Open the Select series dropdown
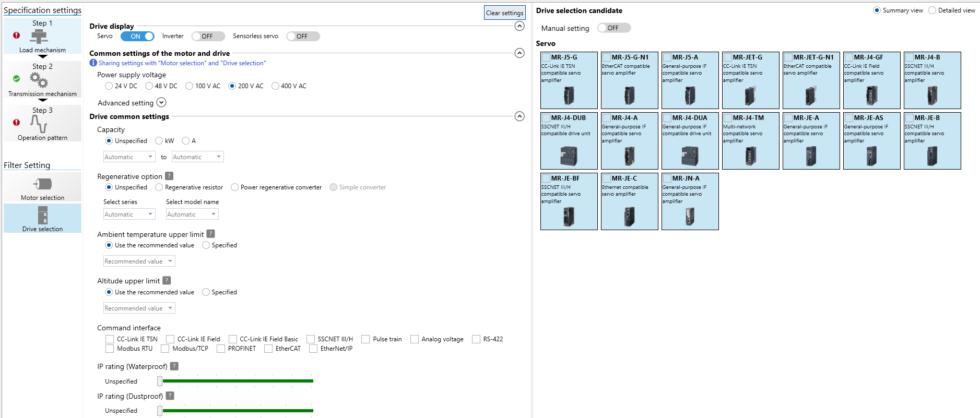Screen dimensions: 980x418 point(129,214)
